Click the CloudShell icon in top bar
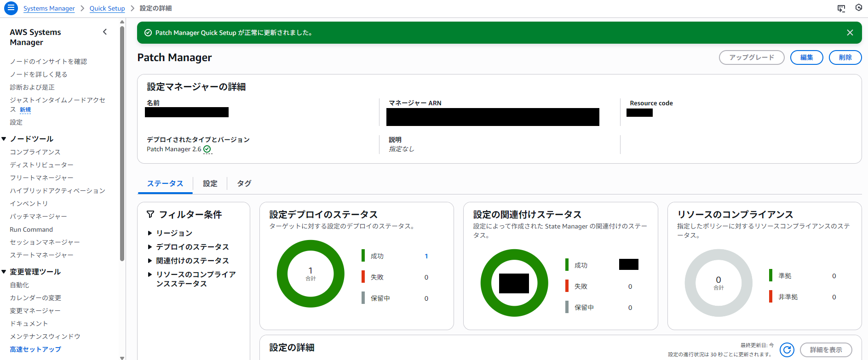 841,8
